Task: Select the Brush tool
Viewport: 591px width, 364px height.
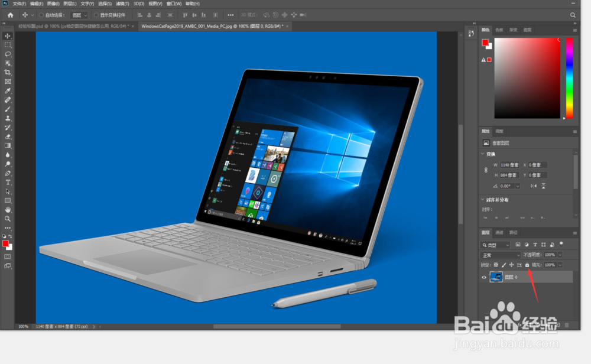Action: pyautogui.click(x=8, y=109)
